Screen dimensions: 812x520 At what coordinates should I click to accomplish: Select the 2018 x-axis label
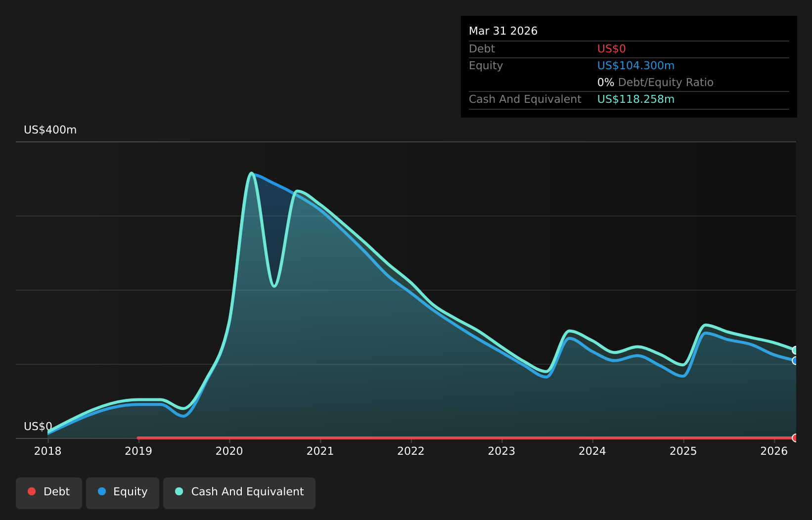(47, 451)
